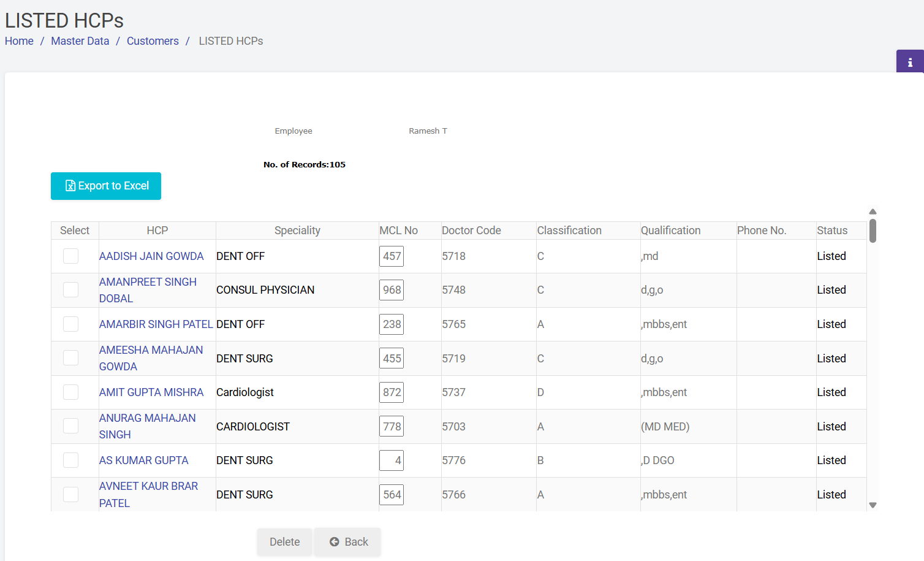The width and height of the screenshot is (924, 561).
Task: Click MCL No field showing 968
Action: [392, 290]
